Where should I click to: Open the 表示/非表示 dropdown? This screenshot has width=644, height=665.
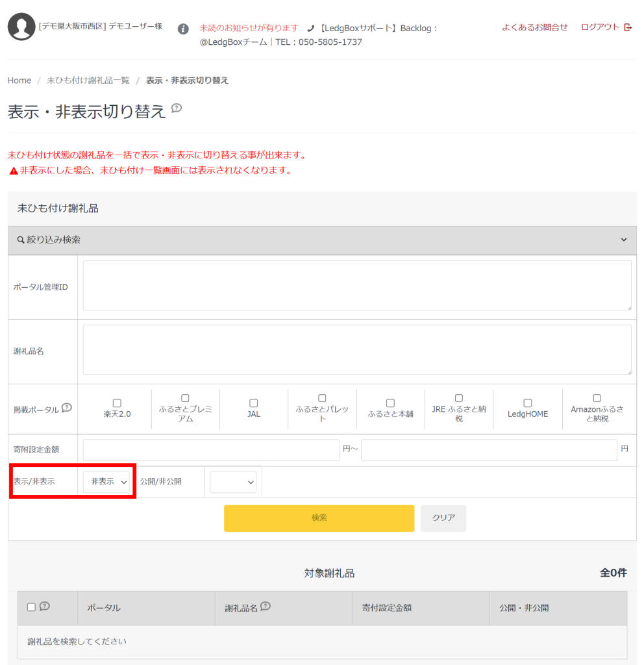106,482
